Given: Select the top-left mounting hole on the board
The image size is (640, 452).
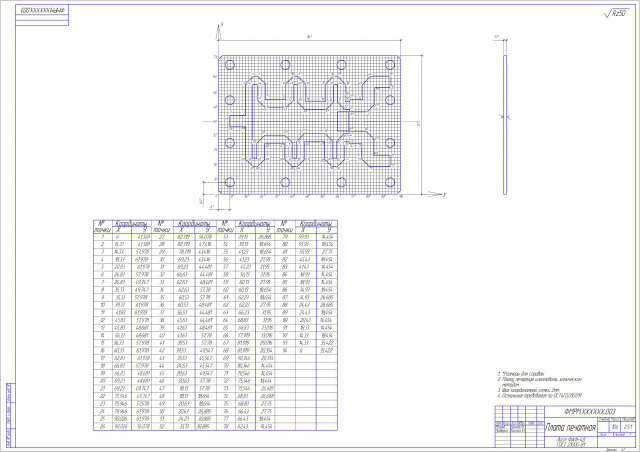Looking at the screenshot, I should point(230,65).
